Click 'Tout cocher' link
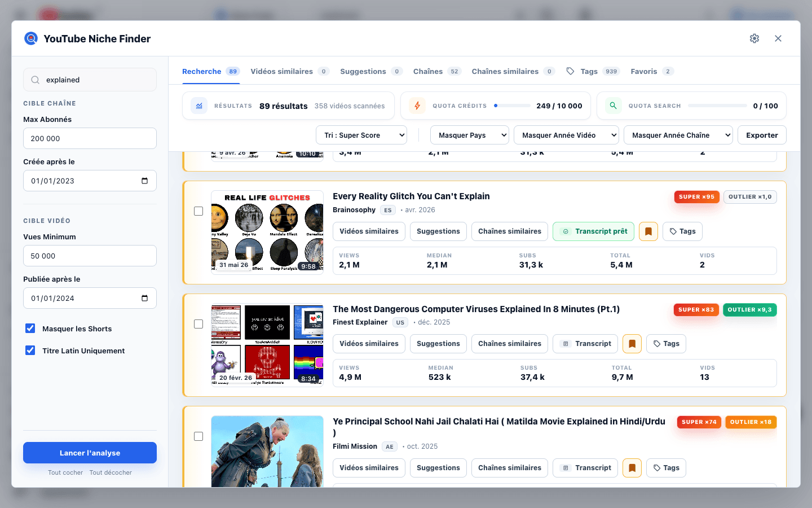Screen dimensions: 812x508 pyautogui.click(x=65, y=473)
